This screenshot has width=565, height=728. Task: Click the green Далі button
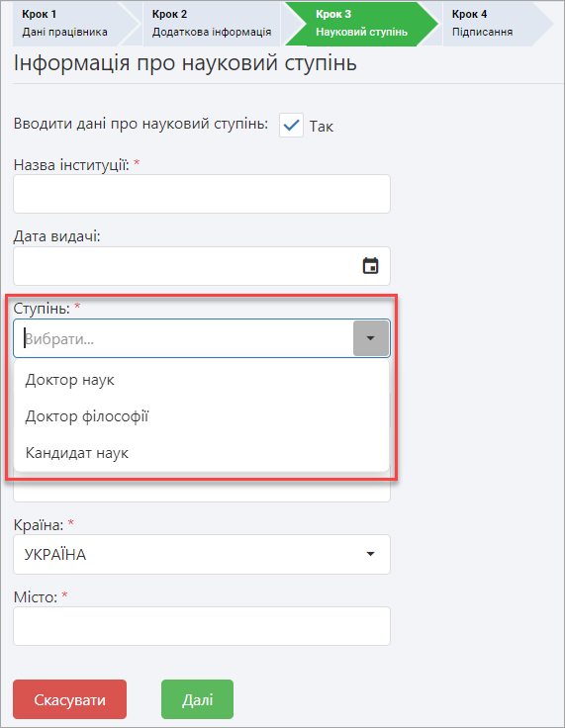(198, 699)
